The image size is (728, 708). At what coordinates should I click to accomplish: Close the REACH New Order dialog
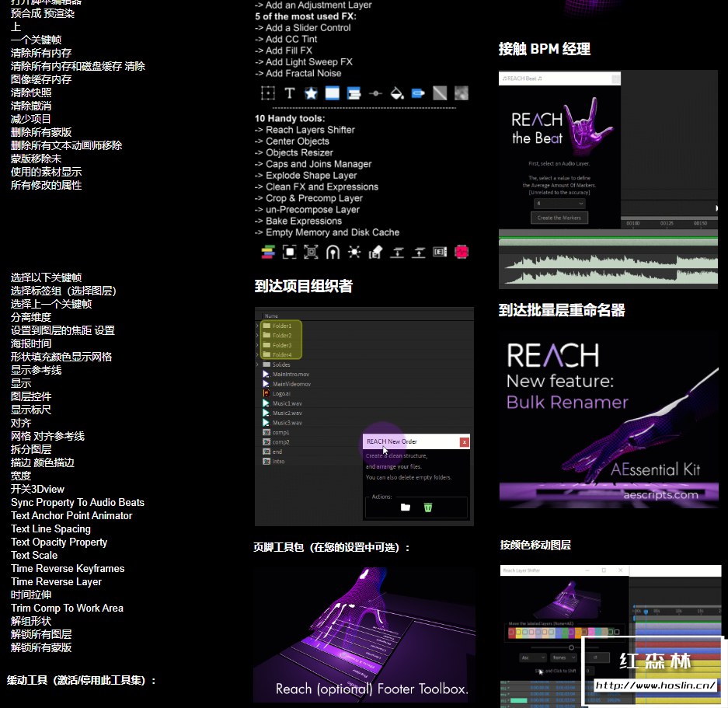pyautogui.click(x=464, y=441)
